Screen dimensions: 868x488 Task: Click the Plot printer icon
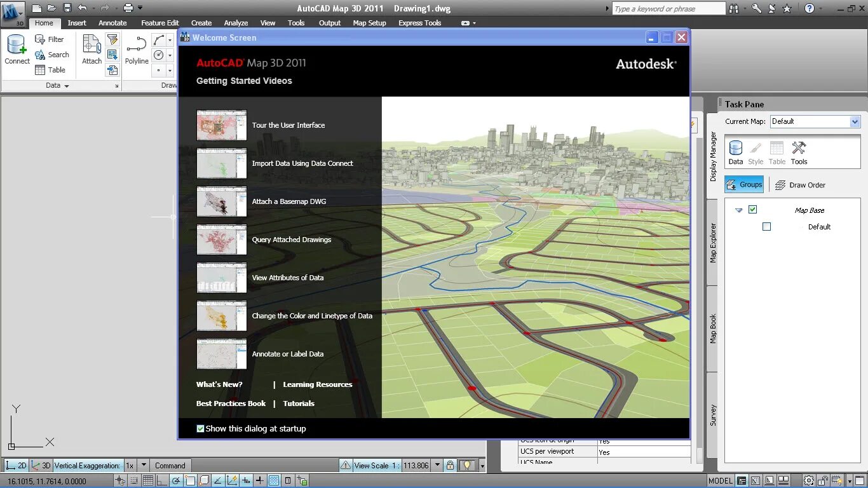point(128,8)
